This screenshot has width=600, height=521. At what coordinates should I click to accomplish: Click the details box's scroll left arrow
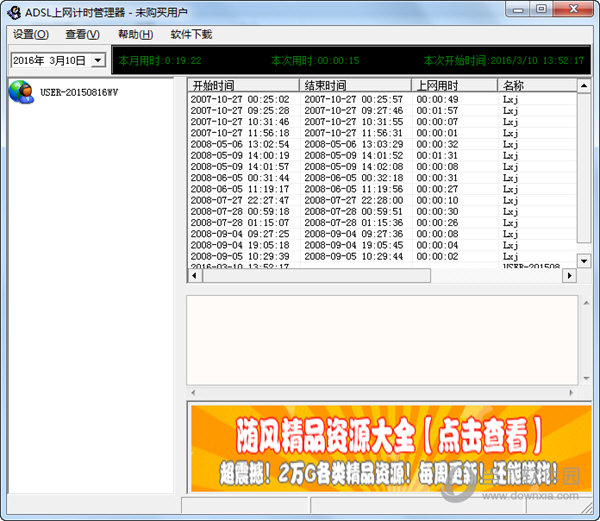[x=193, y=392]
